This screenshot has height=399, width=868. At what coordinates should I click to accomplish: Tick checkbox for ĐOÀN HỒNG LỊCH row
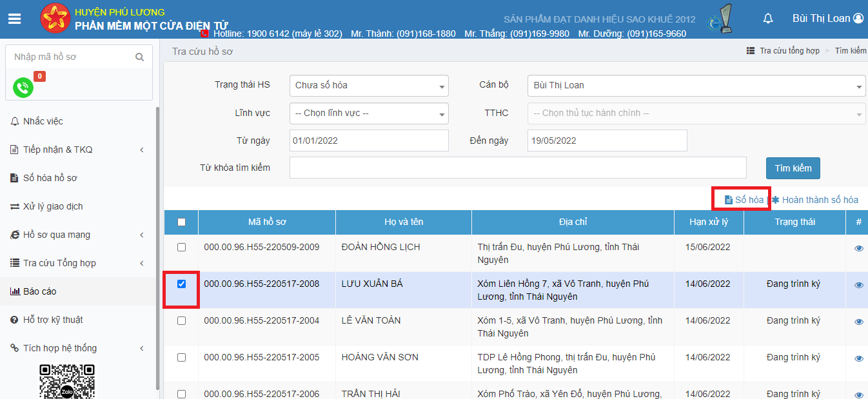click(x=181, y=247)
